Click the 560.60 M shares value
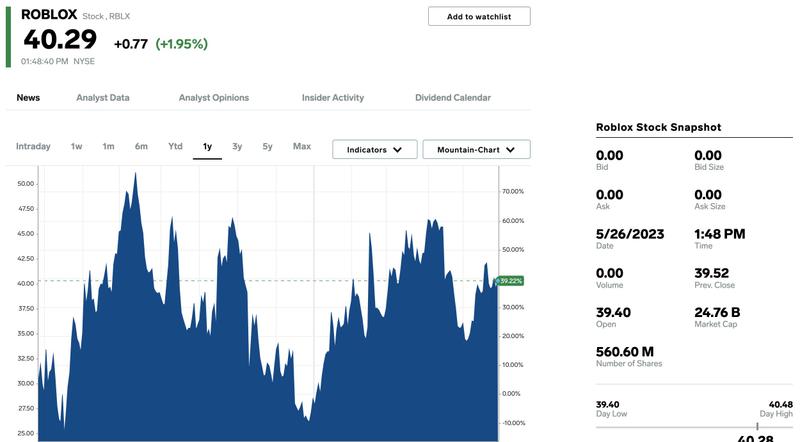Viewport: 800px width, 442px height. point(625,352)
